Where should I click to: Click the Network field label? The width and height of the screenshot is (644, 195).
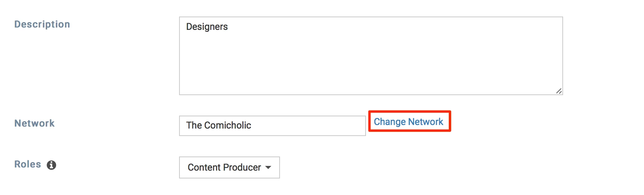35,123
